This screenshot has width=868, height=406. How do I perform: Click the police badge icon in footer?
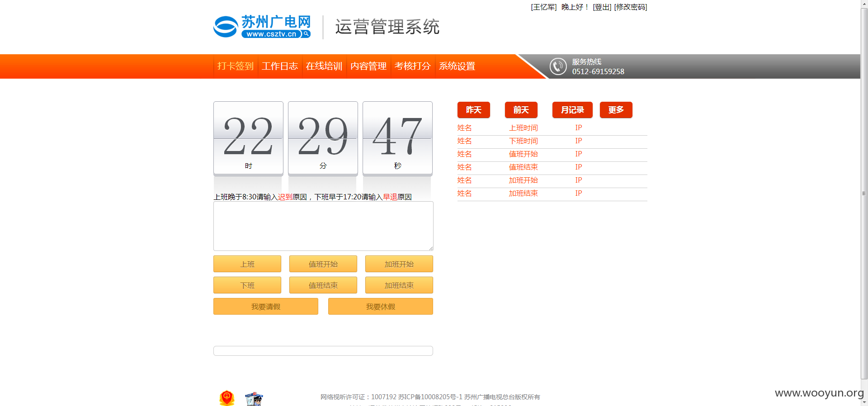click(x=227, y=398)
